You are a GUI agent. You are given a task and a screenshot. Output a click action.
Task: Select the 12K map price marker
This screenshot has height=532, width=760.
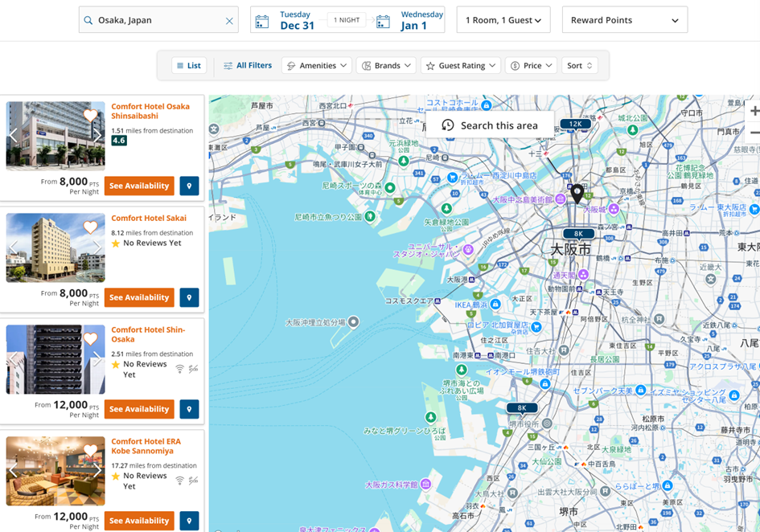tap(575, 125)
